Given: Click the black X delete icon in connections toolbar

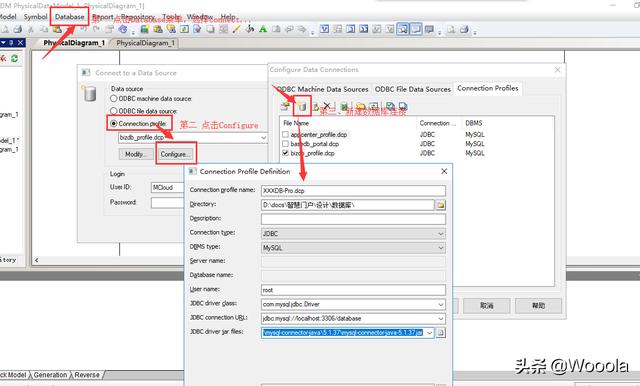Looking at the screenshot, I should (x=327, y=106).
